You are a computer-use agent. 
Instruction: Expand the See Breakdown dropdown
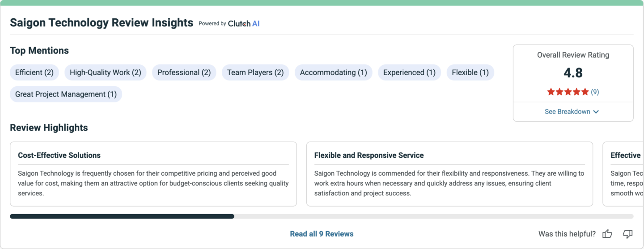572,112
